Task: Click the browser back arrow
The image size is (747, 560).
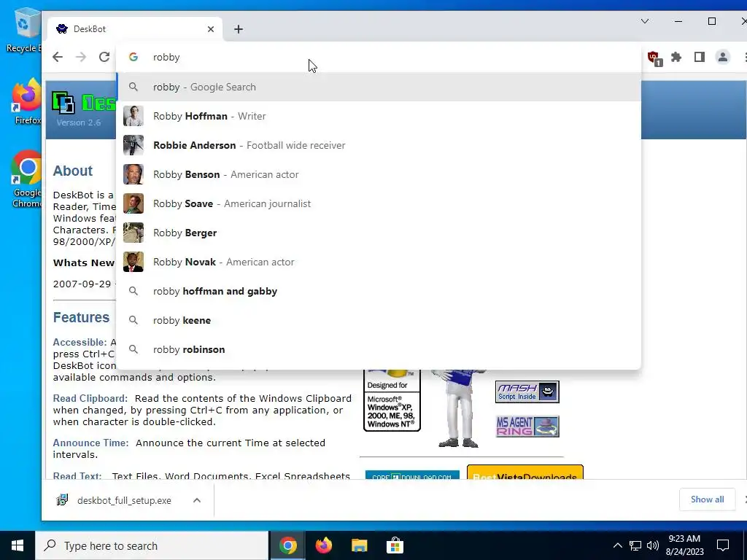Action: pyautogui.click(x=58, y=57)
